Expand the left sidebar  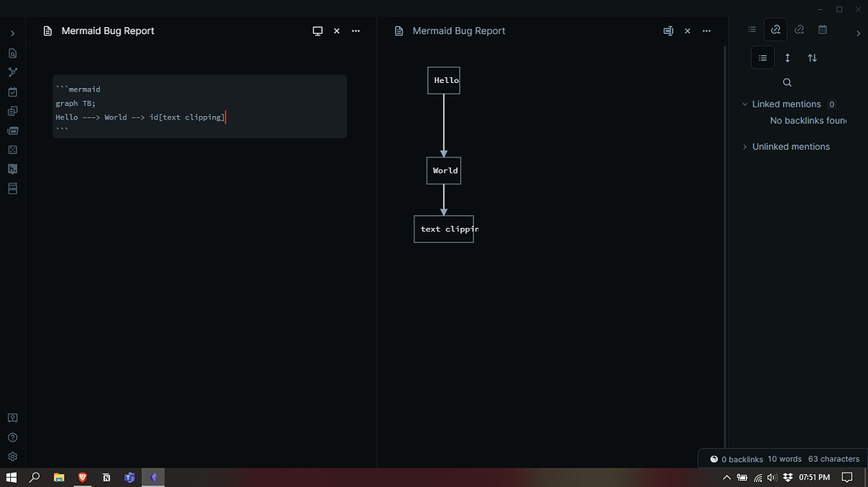pyautogui.click(x=13, y=33)
